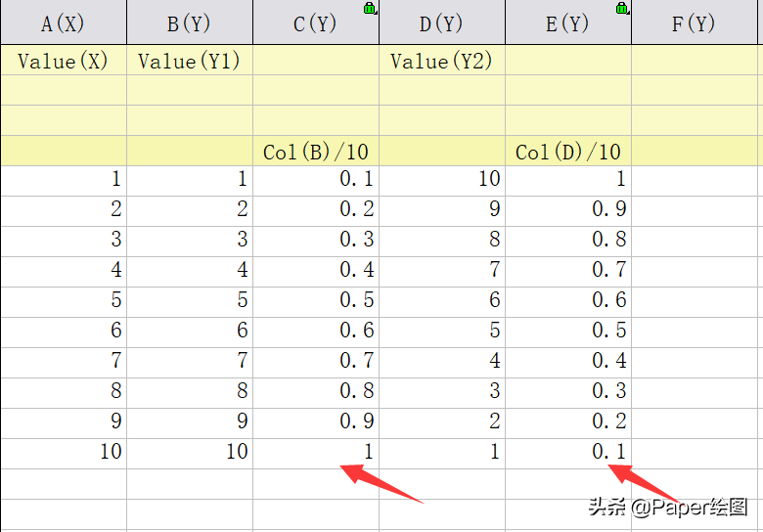Select column header C(Y)
Screen dimensions: 763x532
(316, 22)
